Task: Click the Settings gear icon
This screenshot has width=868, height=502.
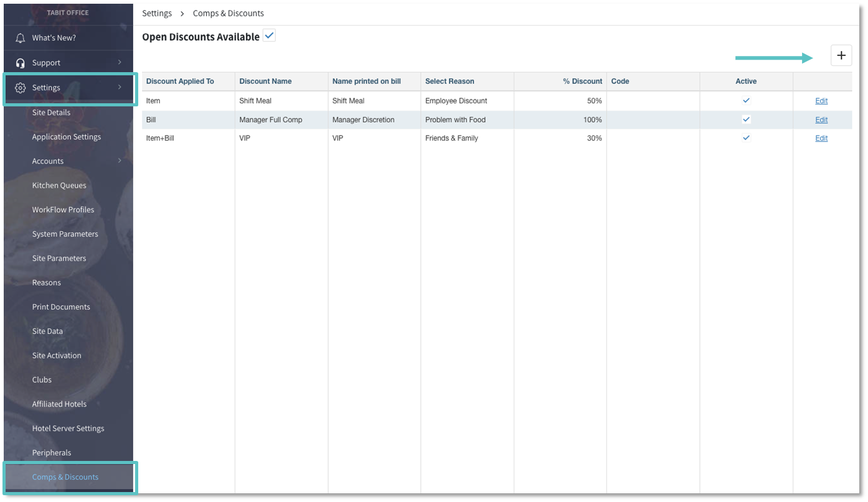Action: pos(21,88)
